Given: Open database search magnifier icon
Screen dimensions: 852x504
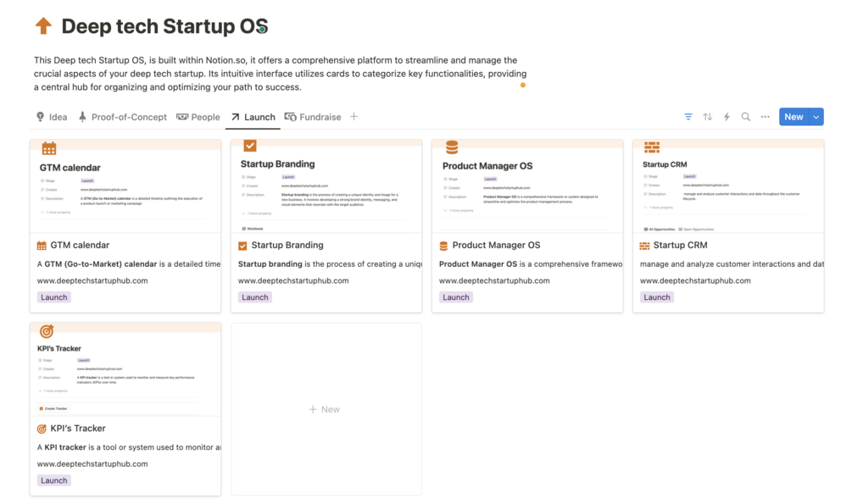Looking at the screenshot, I should click(746, 117).
